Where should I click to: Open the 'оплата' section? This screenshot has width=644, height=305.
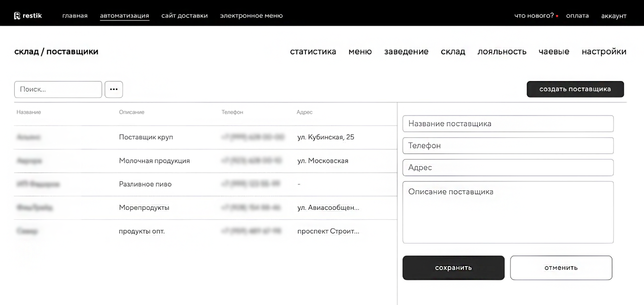point(577,15)
